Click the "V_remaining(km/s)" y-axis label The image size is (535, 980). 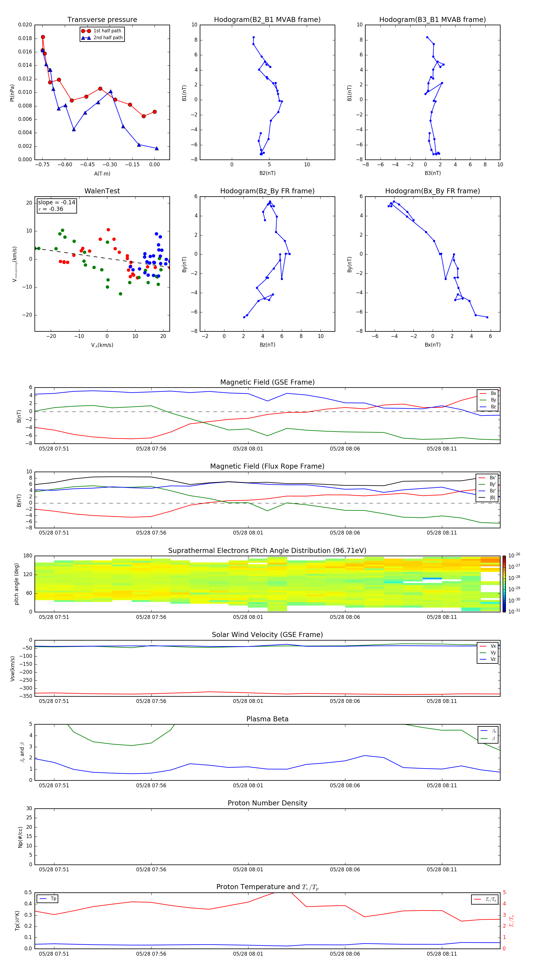(15, 264)
